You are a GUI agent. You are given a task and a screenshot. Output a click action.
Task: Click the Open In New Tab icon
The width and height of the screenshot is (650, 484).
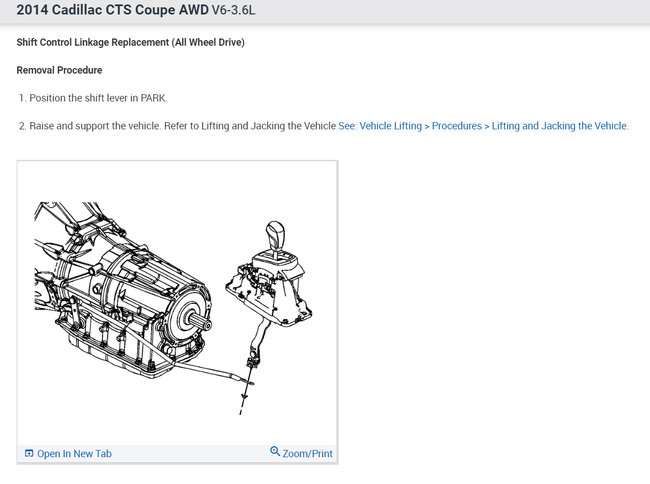[29, 453]
